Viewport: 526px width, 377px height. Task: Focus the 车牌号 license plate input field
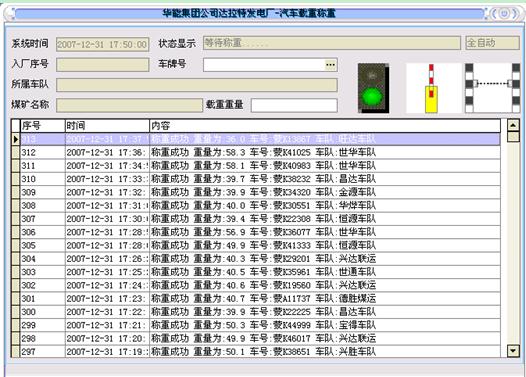pos(264,65)
